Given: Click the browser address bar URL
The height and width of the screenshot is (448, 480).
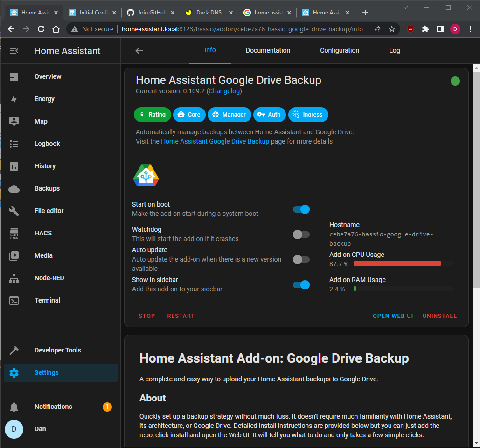Looking at the screenshot, I should click(242, 29).
